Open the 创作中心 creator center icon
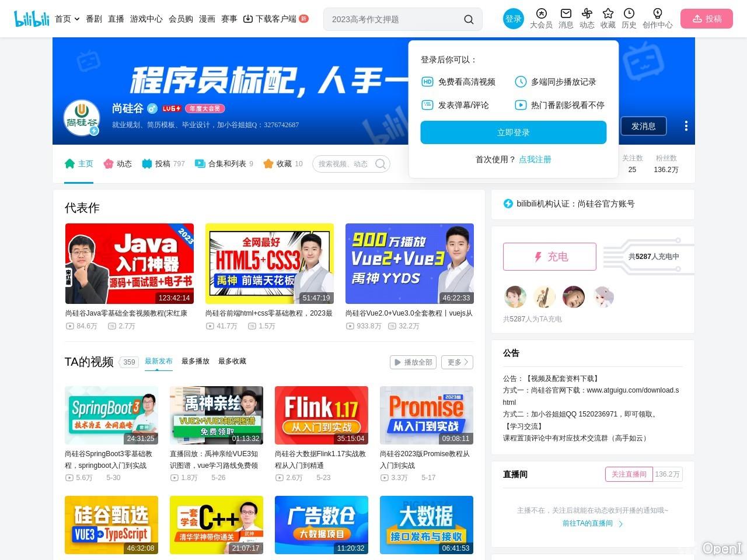Image resolution: width=747 pixels, height=560 pixels. [657, 13]
